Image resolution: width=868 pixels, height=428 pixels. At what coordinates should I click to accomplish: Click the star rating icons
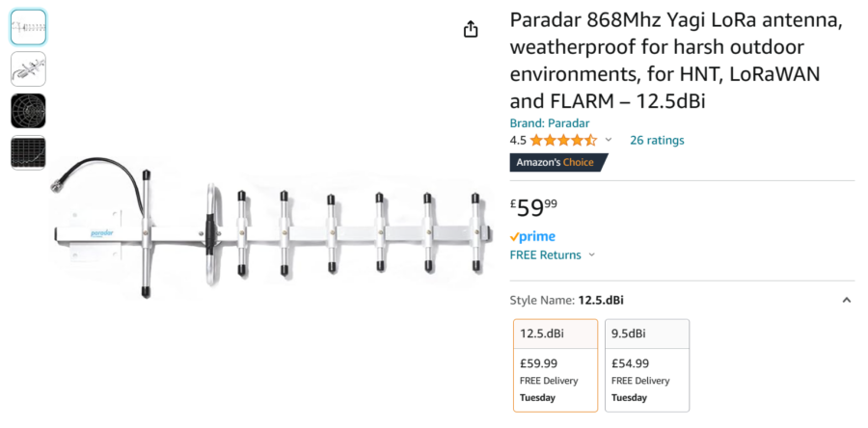coord(563,141)
